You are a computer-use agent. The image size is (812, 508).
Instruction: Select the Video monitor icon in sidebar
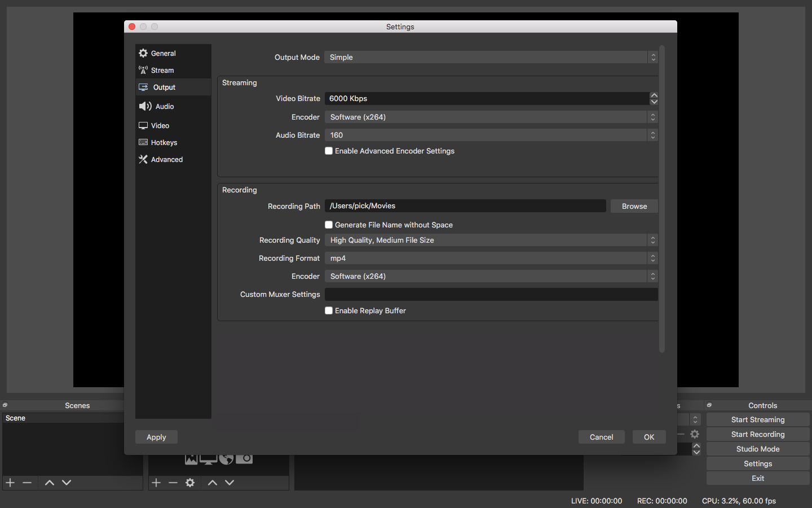(143, 125)
